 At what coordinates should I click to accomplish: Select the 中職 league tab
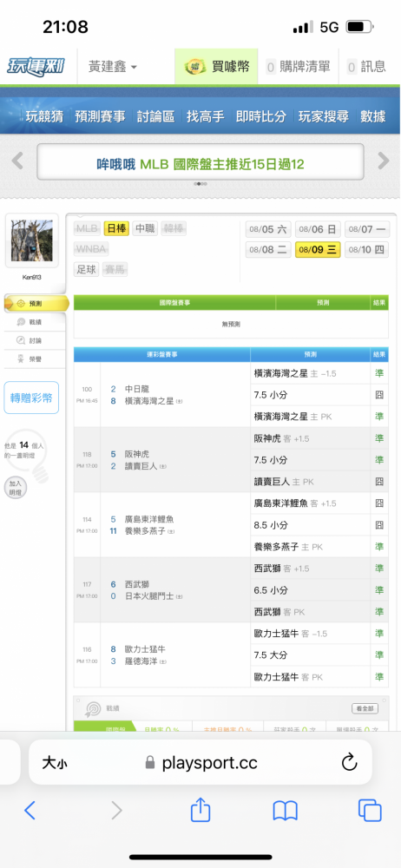pos(145,228)
